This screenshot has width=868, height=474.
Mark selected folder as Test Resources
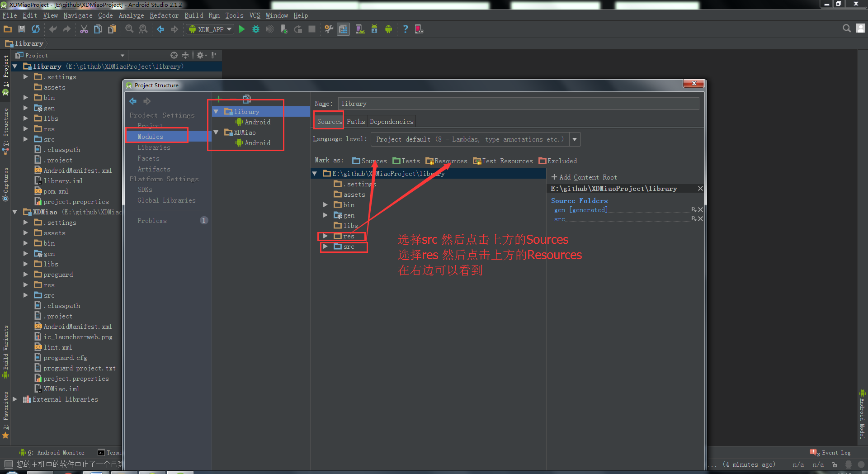[x=503, y=161]
